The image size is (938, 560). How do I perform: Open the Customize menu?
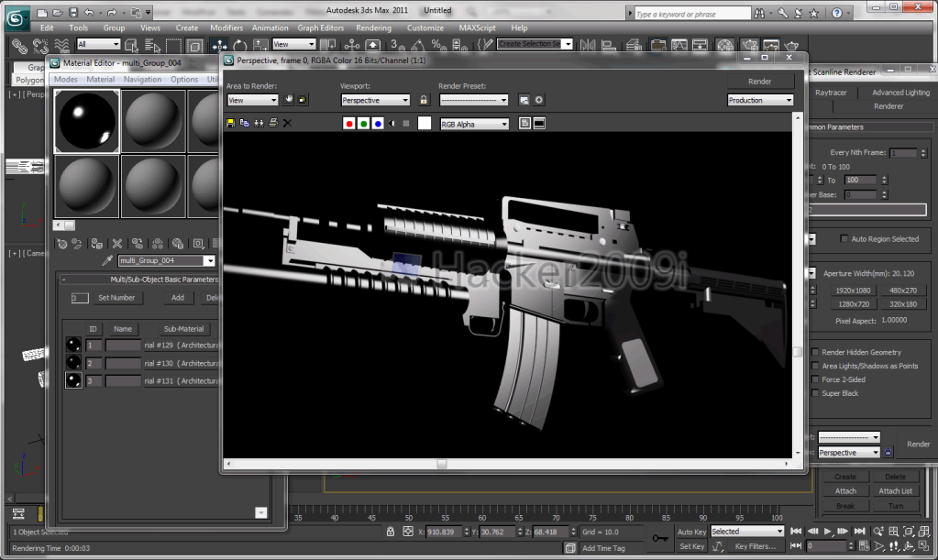pos(425,28)
